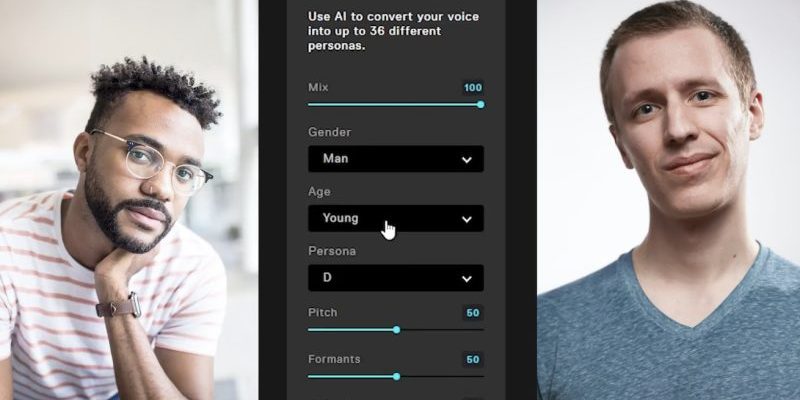Open the Gender combo box showing Man

coord(396,159)
